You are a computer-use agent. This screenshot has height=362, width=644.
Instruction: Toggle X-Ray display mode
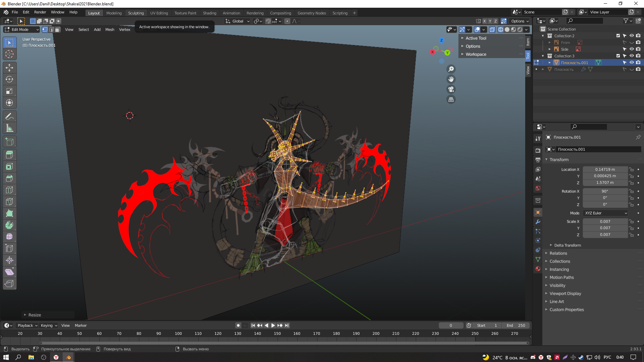coord(492,30)
